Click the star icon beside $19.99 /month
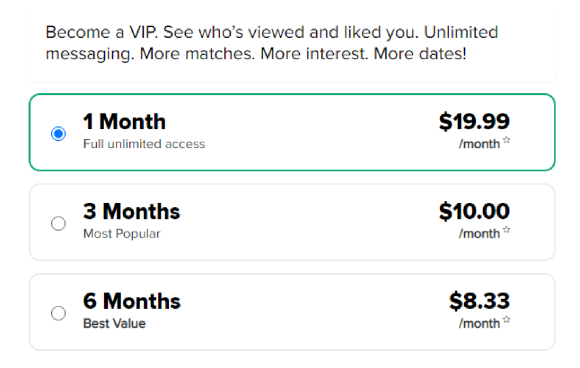 click(x=506, y=140)
